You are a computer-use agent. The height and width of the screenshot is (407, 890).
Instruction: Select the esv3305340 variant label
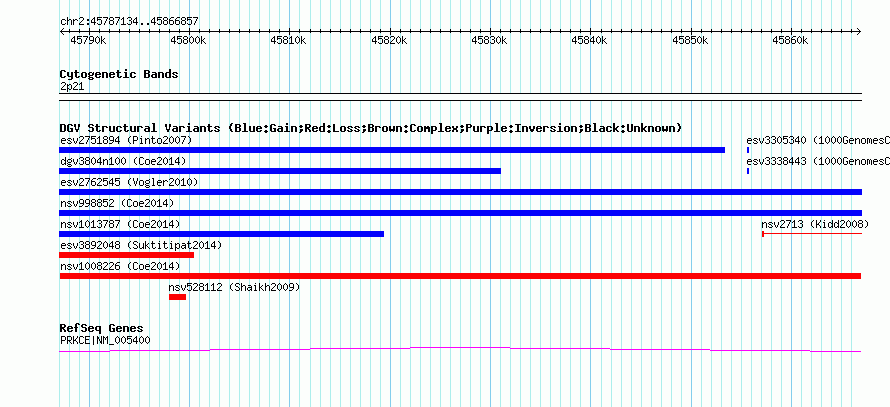tap(818, 140)
